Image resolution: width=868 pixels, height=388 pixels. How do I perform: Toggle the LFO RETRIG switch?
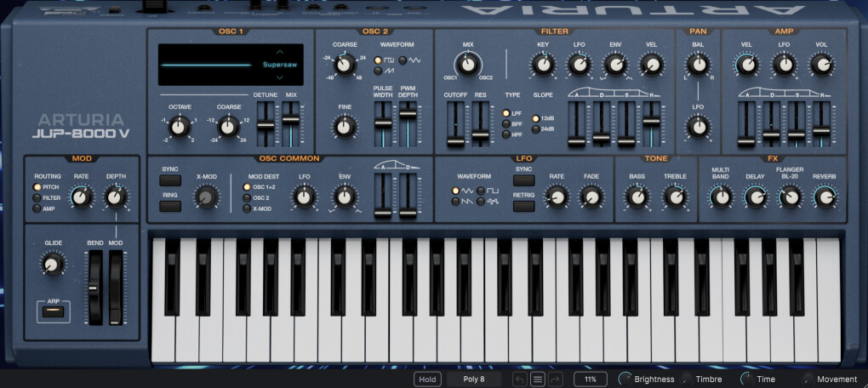point(523,207)
